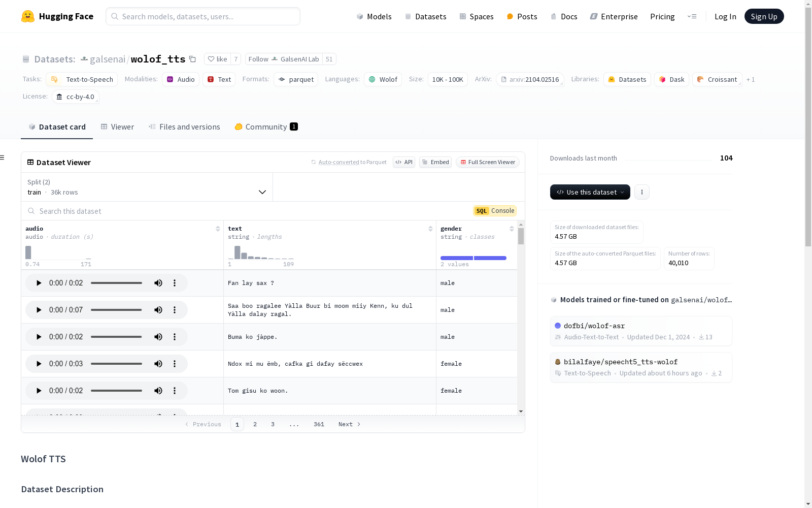Viewport: 812px width, 508px height.
Task: Click the Sign Up button
Action: (x=764, y=16)
